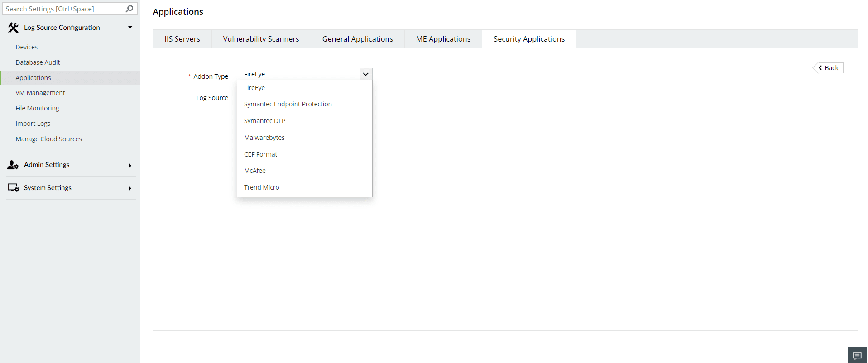Open Database Audit in the sidebar

point(38,62)
